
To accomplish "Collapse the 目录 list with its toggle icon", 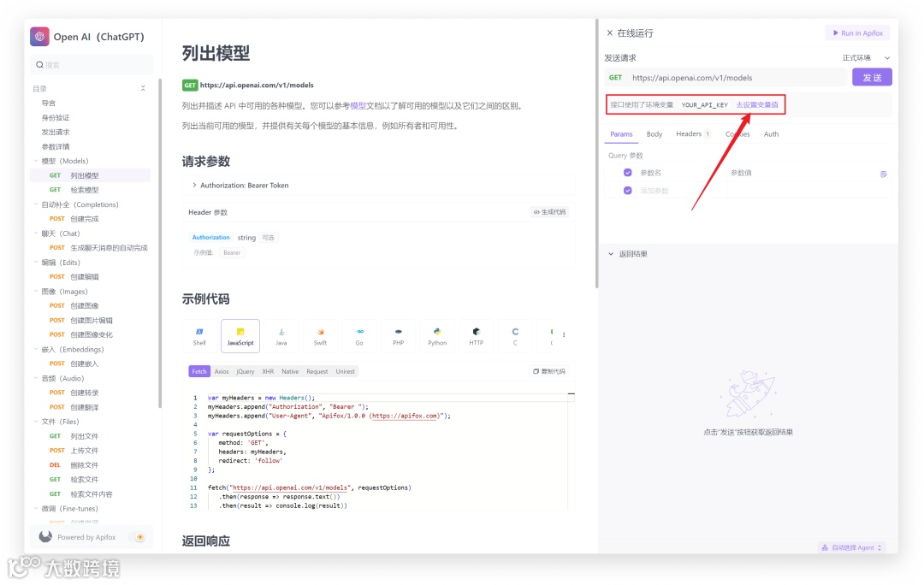I will coord(143,88).
